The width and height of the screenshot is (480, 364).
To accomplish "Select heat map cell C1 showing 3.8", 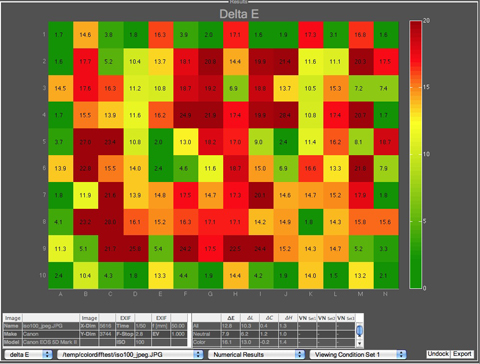I will 111,35.
